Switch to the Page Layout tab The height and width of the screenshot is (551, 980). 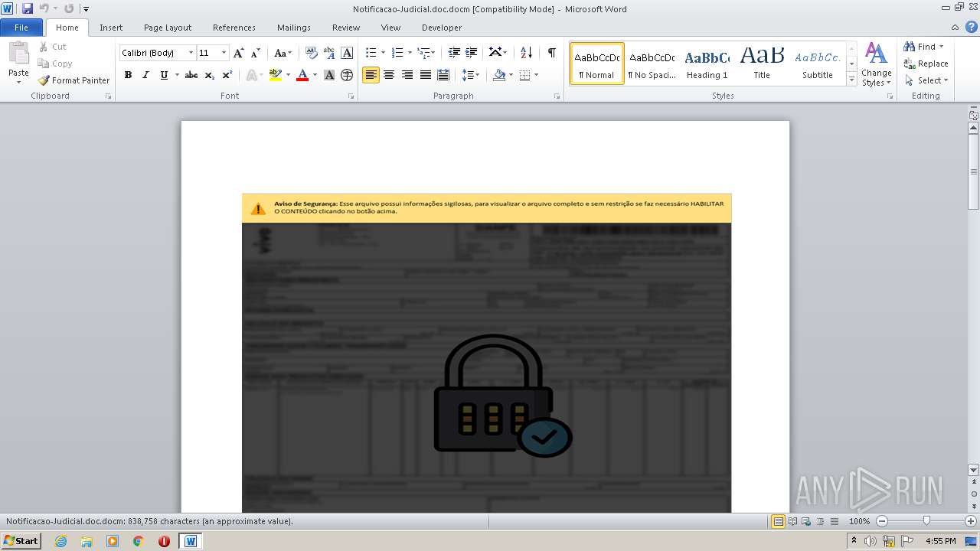tap(168, 28)
